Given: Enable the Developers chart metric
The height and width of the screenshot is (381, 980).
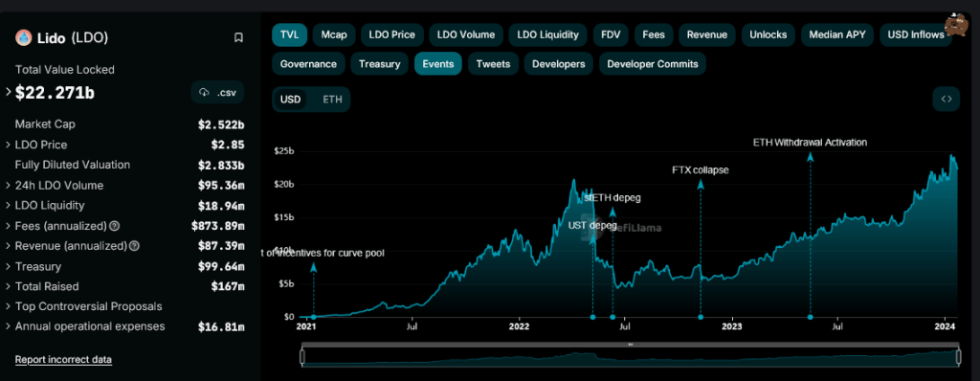Looking at the screenshot, I should coord(559,64).
